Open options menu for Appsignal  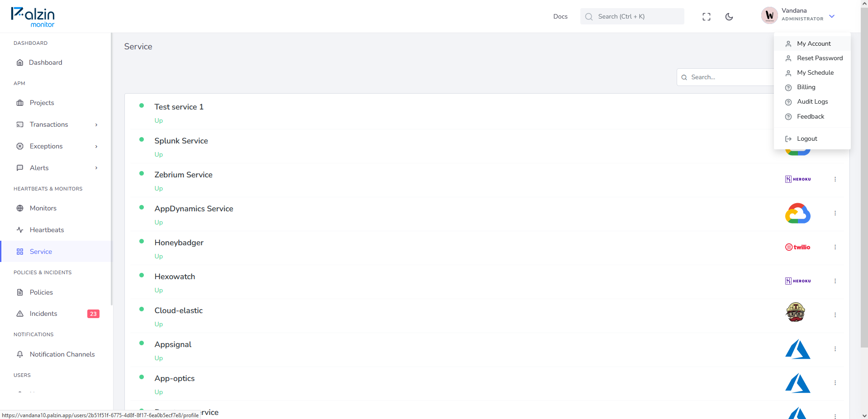tap(835, 349)
